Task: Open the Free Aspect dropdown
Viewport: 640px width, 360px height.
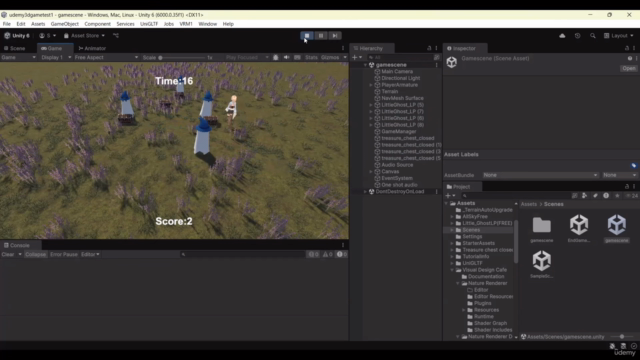Action: click(106, 58)
